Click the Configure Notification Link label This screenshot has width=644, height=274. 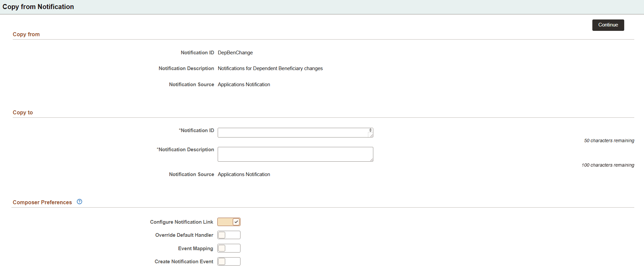[x=181, y=222]
